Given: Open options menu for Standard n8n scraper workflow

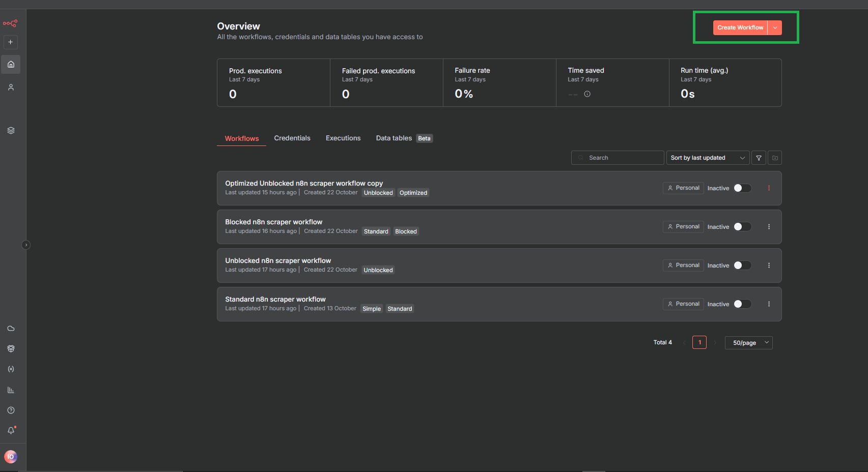Looking at the screenshot, I should [x=769, y=304].
